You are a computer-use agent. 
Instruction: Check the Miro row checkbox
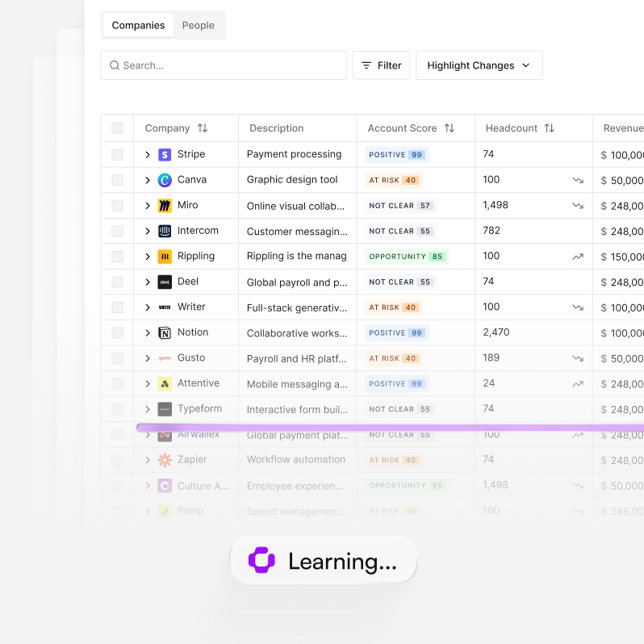coord(118,206)
